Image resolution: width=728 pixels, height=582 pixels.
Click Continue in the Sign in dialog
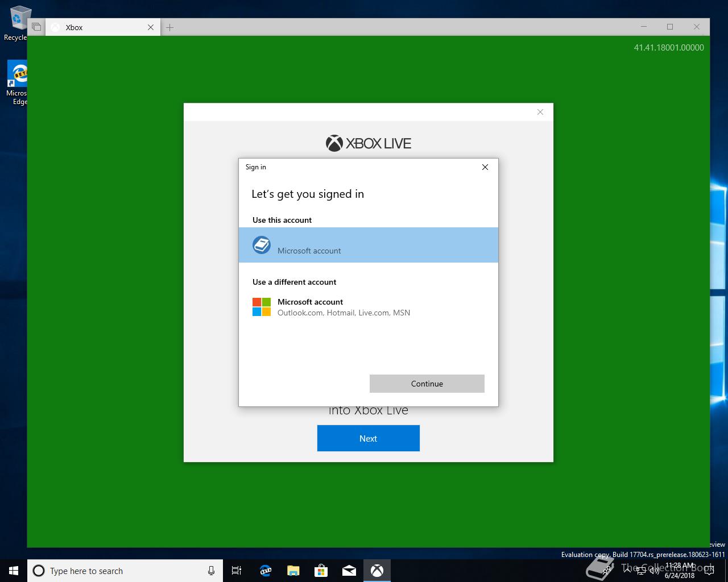point(427,384)
